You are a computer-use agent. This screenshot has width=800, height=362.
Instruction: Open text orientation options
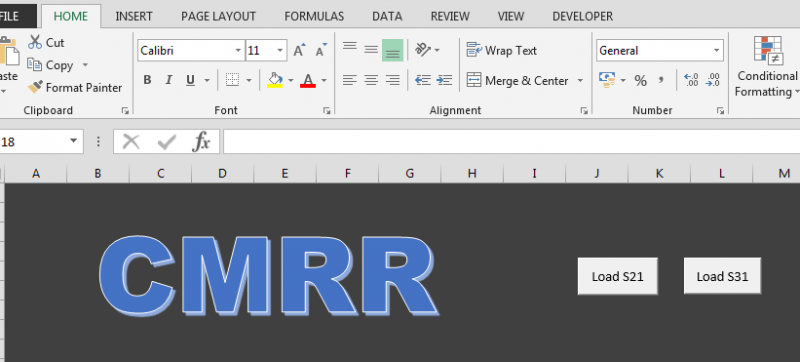coord(423,49)
